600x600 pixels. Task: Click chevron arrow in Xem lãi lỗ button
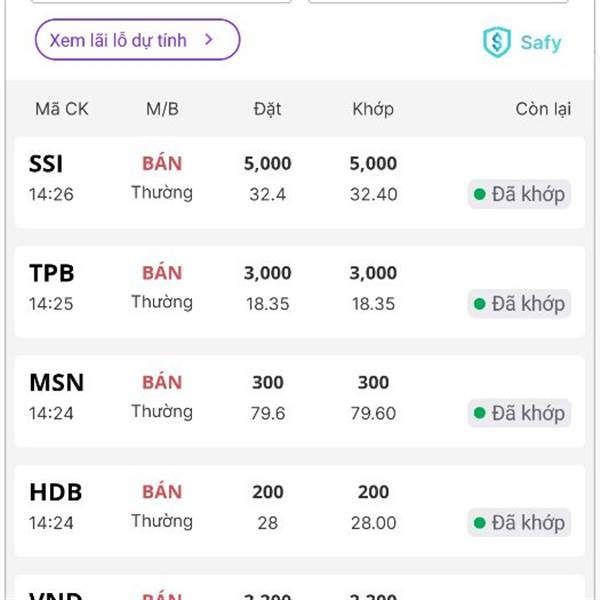(209, 40)
